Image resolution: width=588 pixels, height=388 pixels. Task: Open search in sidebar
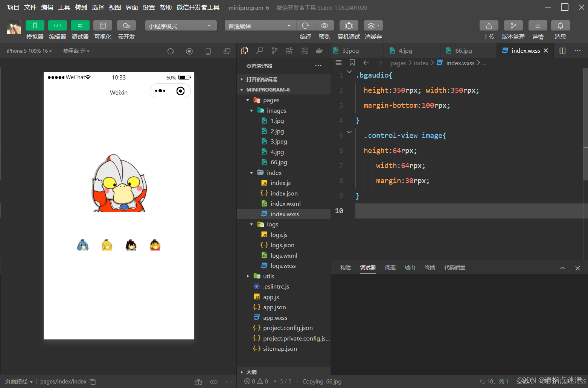coord(260,50)
